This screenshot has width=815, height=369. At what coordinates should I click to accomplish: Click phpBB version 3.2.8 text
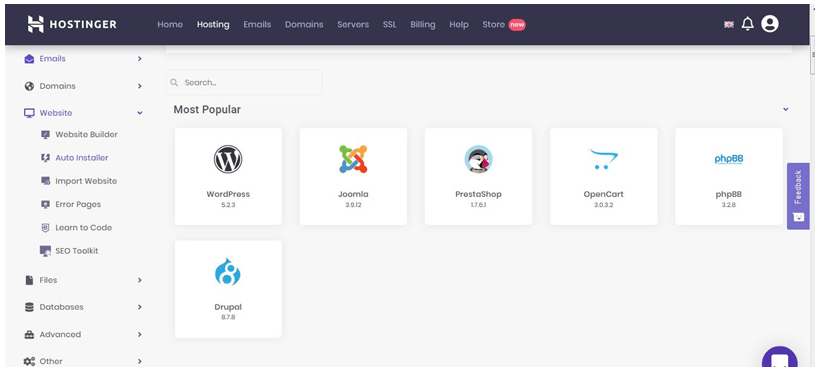729,205
